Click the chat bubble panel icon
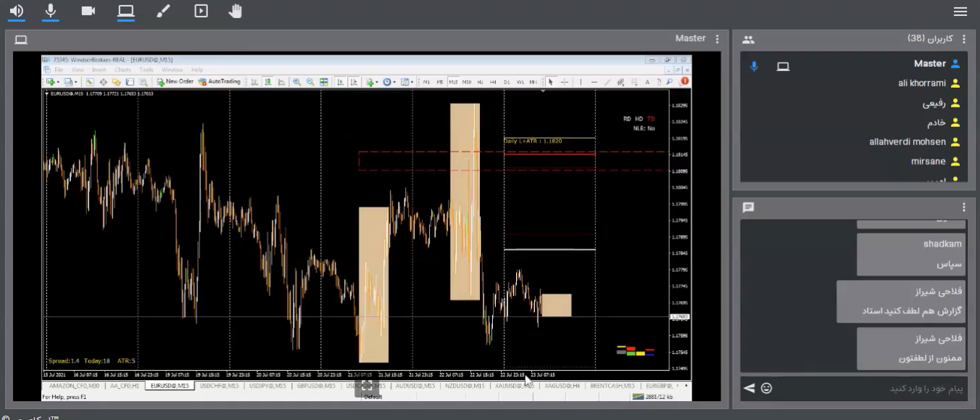Image resolution: width=980 pixels, height=420 pixels. (749, 207)
